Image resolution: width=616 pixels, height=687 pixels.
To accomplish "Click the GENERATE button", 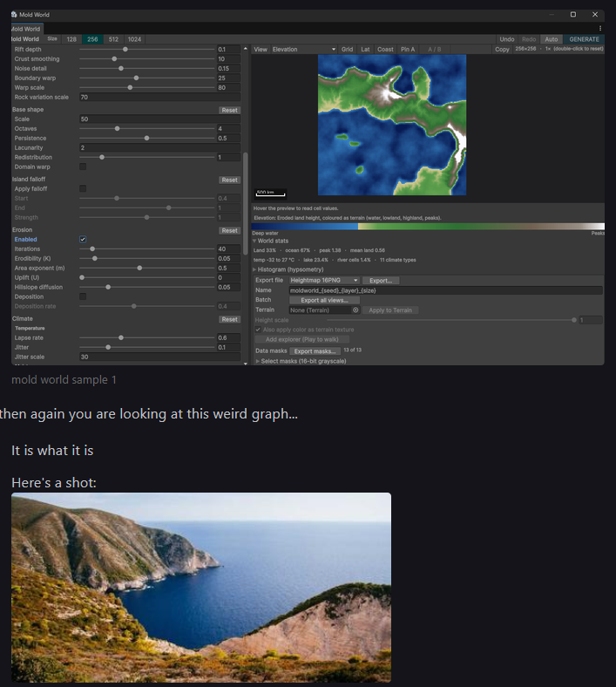I will [584, 39].
